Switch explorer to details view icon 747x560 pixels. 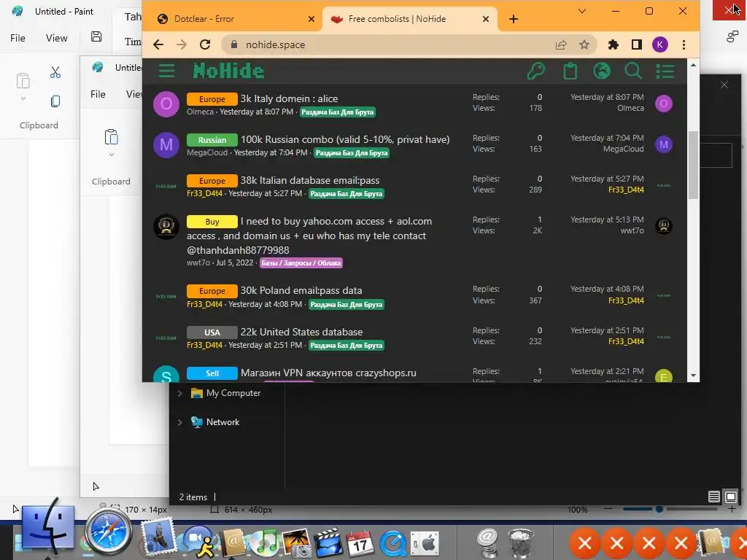point(713,497)
